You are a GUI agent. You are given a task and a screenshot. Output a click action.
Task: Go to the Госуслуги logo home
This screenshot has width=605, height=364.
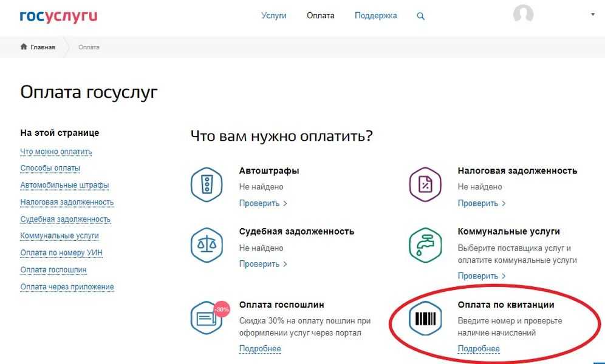pyautogui.click(x=58, y=16)
